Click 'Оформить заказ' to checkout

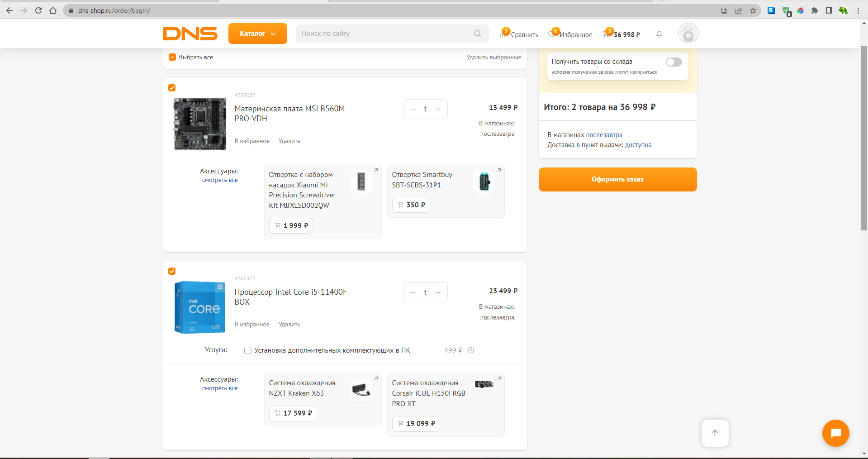(x=617, y=179)
